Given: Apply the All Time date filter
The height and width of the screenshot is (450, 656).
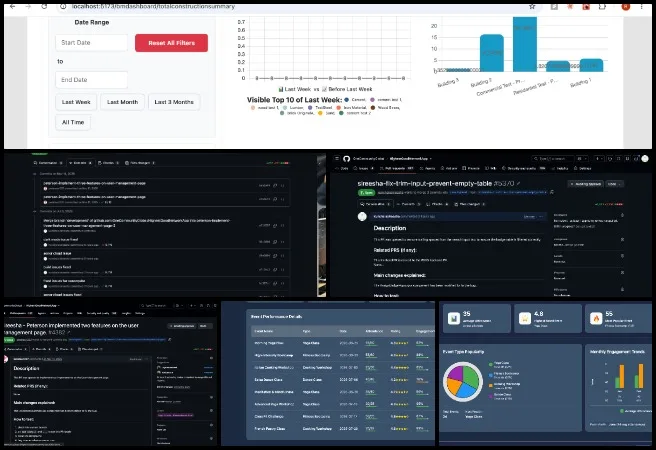Looking at the screenshot, I should [73, 122].
